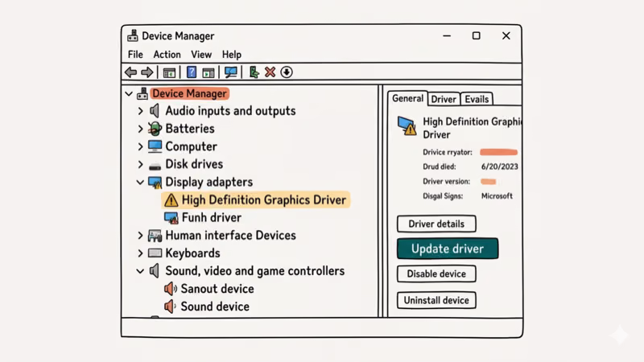This screenshot has height=362, width=644.
Task: Click the Disgal Signs label
Action: coord(443,195)
